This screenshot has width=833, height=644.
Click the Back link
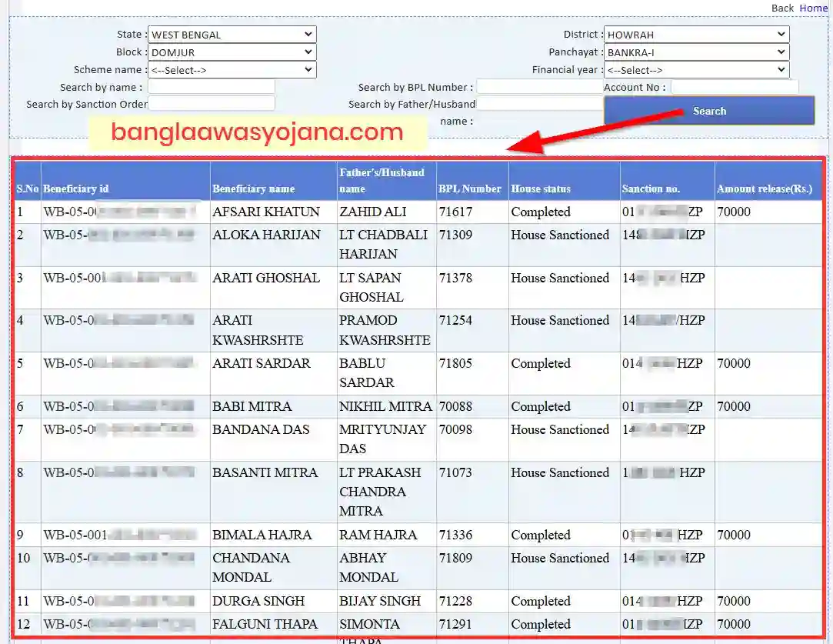pyautogui.click(x=781, y=8)
